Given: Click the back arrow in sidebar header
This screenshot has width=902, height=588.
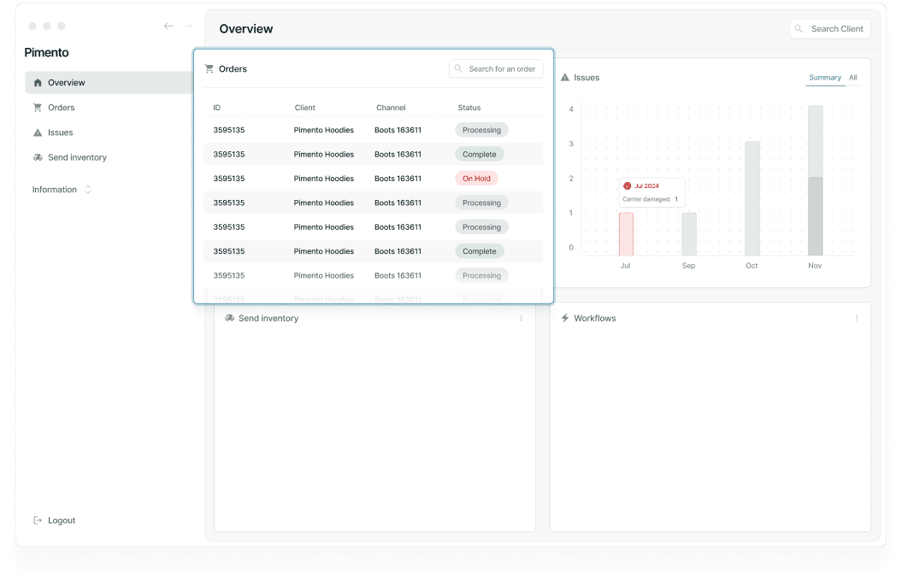Looking at the screenshot, I should [168, 26].
